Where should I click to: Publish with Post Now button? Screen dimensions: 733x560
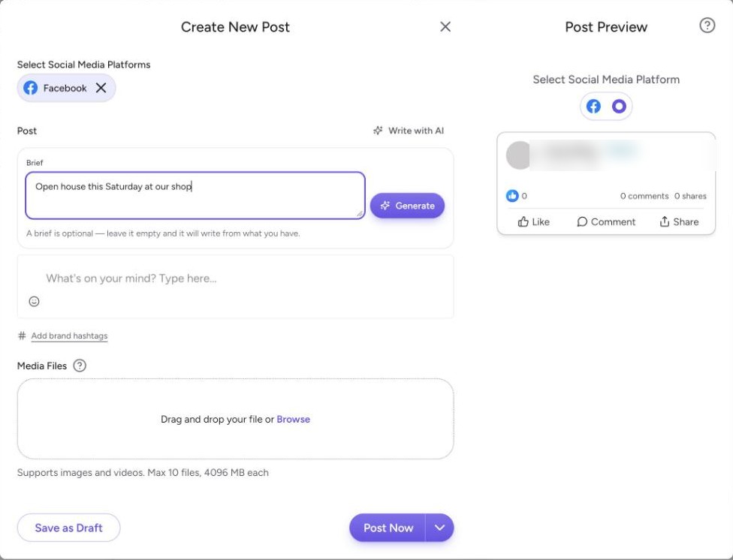pos(388,528)
